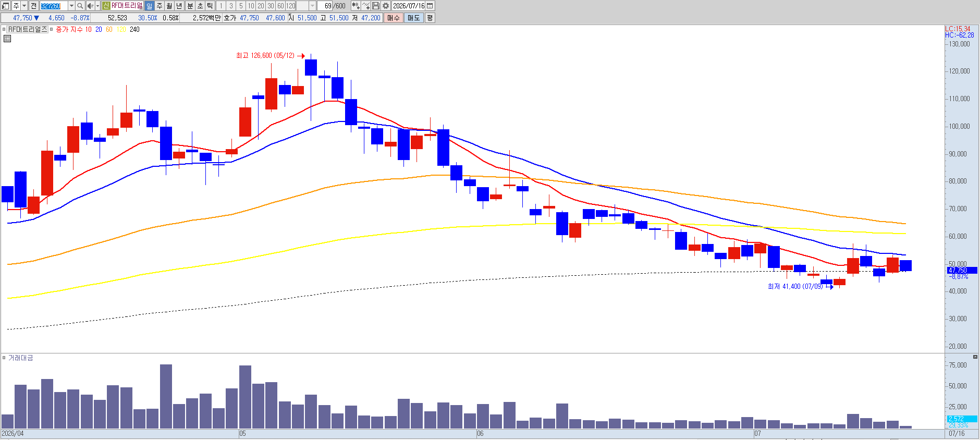The image size is (980, 440).
Task: Open chart settings gear icon
Action: (386, 6)
